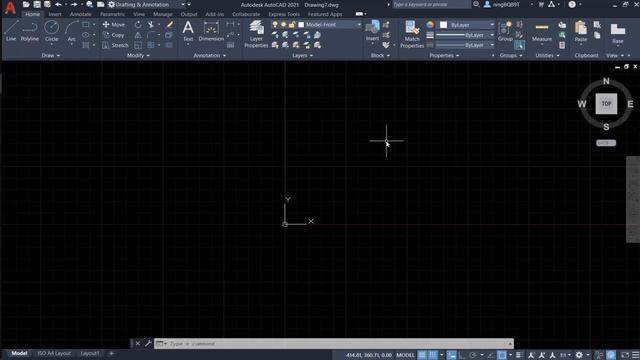The image size is (640, 360).
Task: Click N direction on ViewCube compass
Action: tap(606, 81)
